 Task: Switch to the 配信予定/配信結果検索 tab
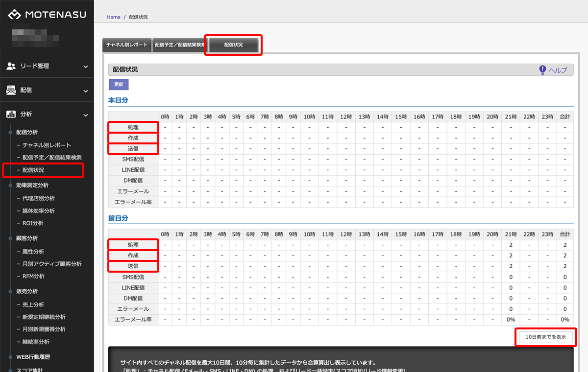(x=179, y=45)
